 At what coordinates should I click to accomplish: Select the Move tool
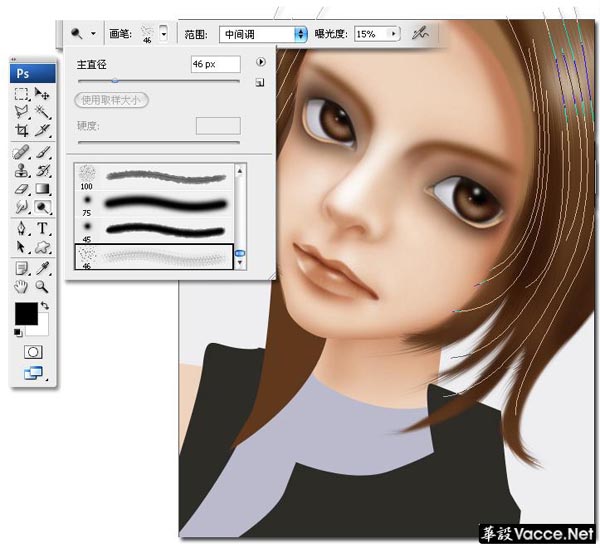pos(42,94)
